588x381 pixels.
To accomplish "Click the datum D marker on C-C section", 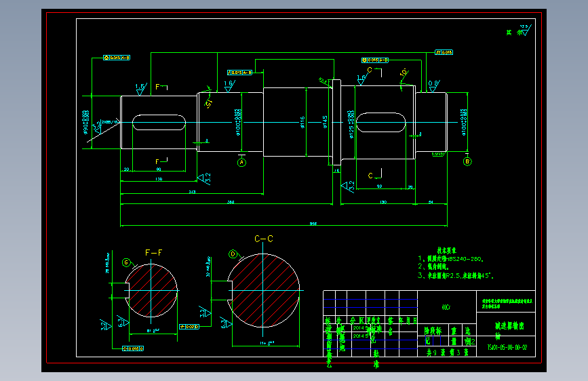I will pos(233,254).
